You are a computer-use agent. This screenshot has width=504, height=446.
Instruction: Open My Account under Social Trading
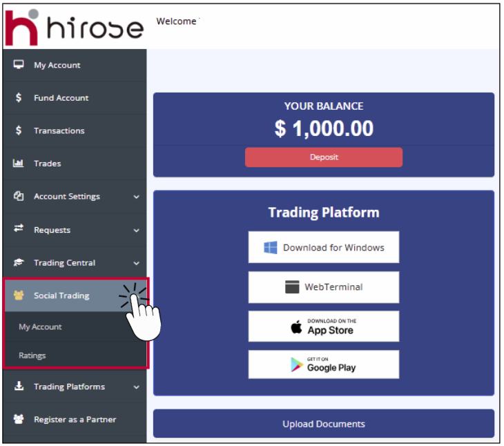tap(40, 327)
